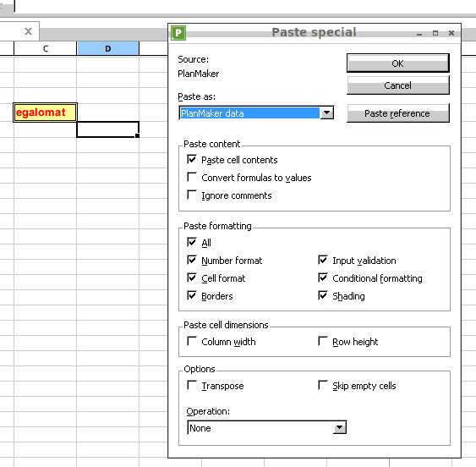Minimize the Paste special dialog
The width and height of the screenshot is (476, 467).
(x=419, y=33)
